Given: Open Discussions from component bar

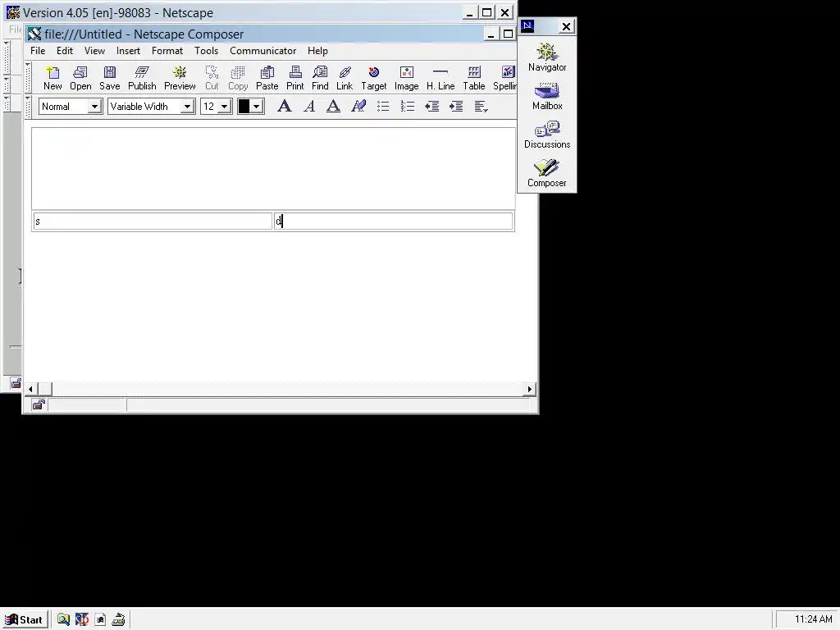Looking at the screenshot, I should pyautogui.click(x=547, y=135).
